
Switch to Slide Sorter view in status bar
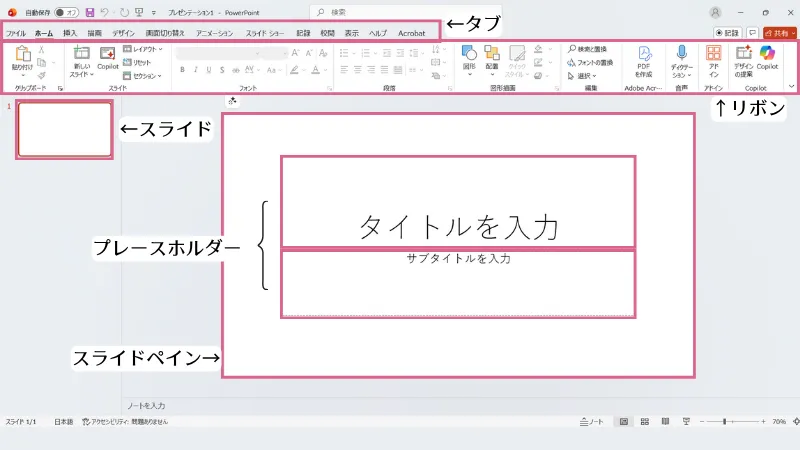click(x=645, y=422)
